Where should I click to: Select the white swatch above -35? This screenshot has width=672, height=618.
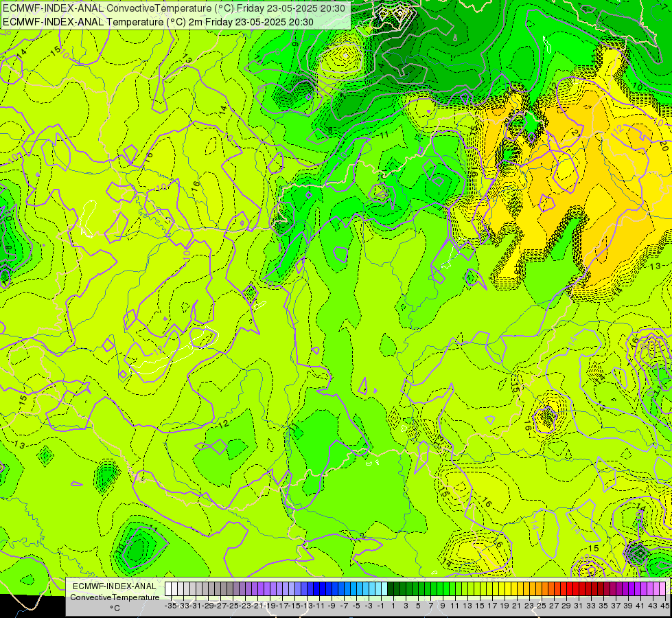coord(168,589)
